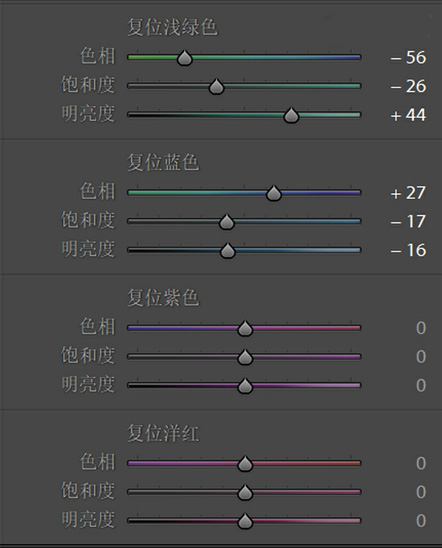The height and width of the screenshot is (548, 442).
Task: Click the 复位浅绿色 reset label
Action: 172,27
